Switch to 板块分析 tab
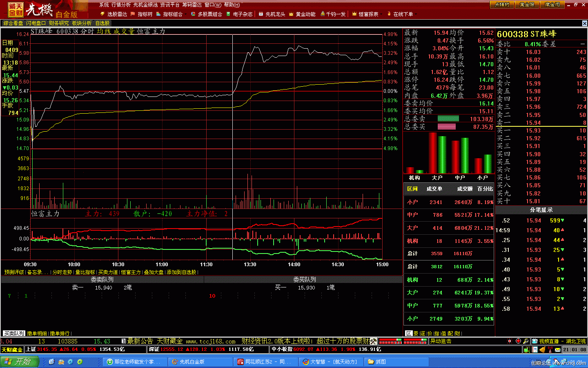 82,23
